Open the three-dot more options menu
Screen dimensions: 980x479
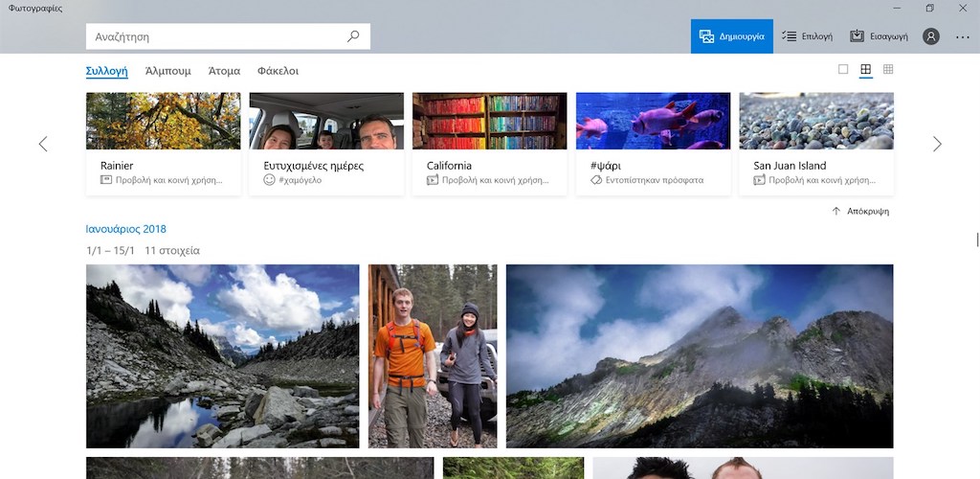point(962,36)
